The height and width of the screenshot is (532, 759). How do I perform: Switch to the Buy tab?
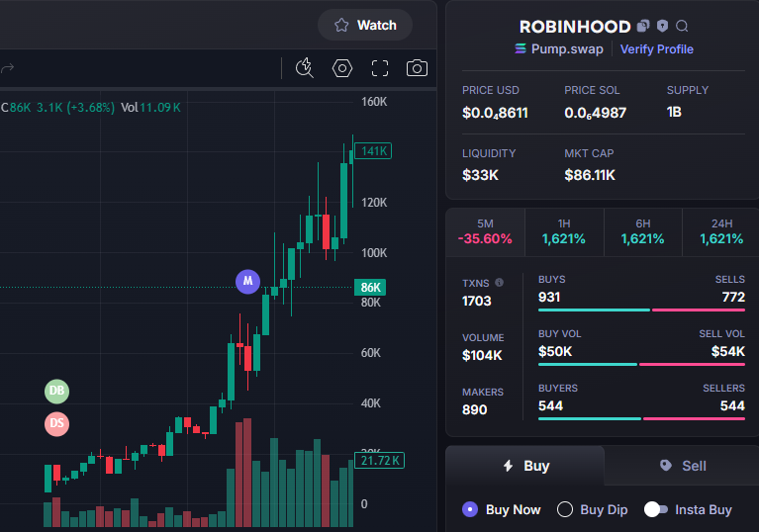[525, 466]
